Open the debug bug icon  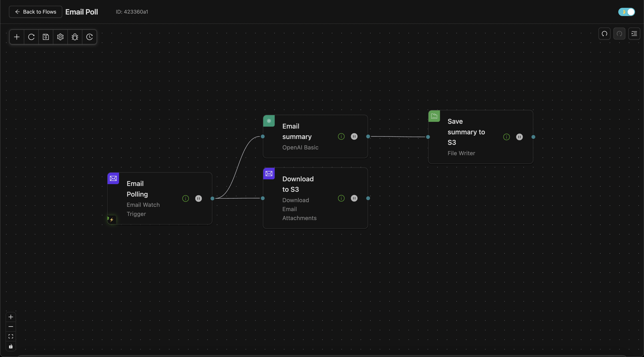75,37
